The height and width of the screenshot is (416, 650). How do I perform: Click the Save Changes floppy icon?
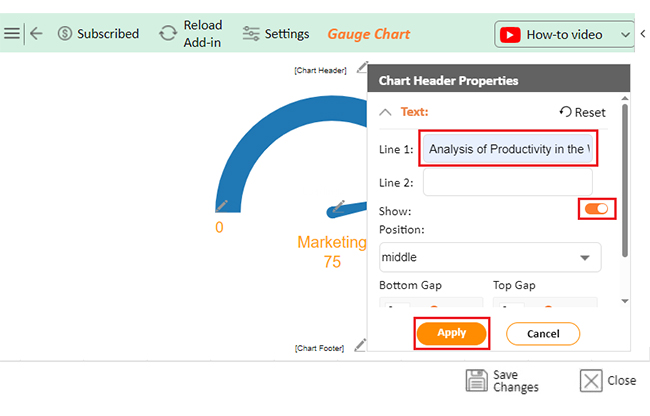[477, 380]
